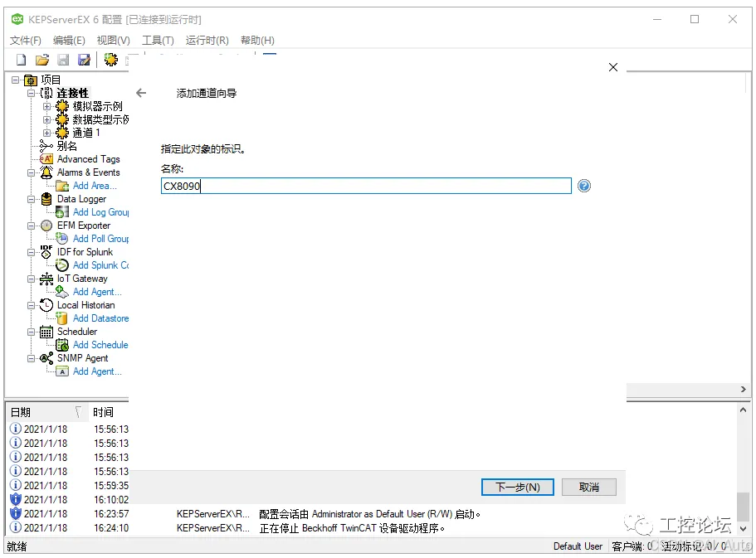Select SNMP Agent node
Screen dimensions: 756x558
click(x=82, y=357)
